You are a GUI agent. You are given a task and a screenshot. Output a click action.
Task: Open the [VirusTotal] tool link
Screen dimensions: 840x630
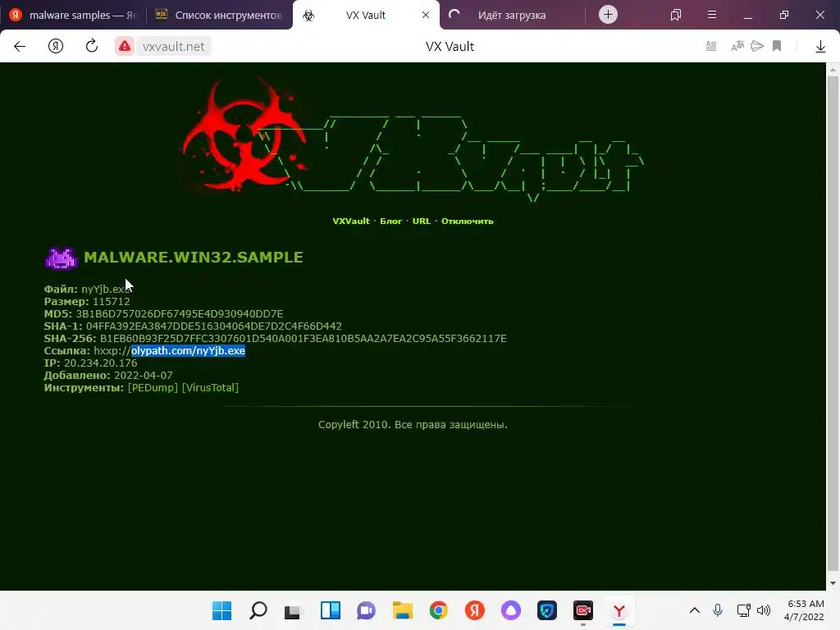click(210, 387)
